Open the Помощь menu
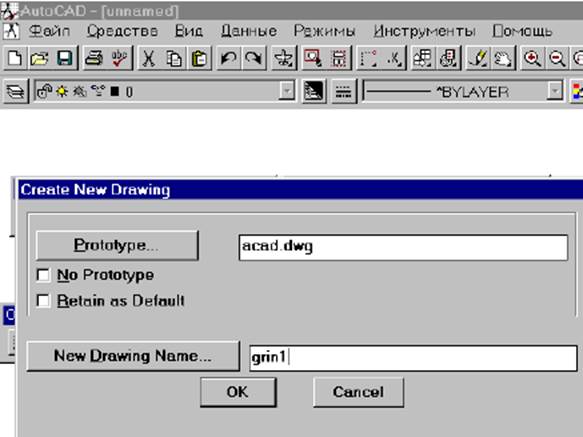 click(x=522, y=31)
